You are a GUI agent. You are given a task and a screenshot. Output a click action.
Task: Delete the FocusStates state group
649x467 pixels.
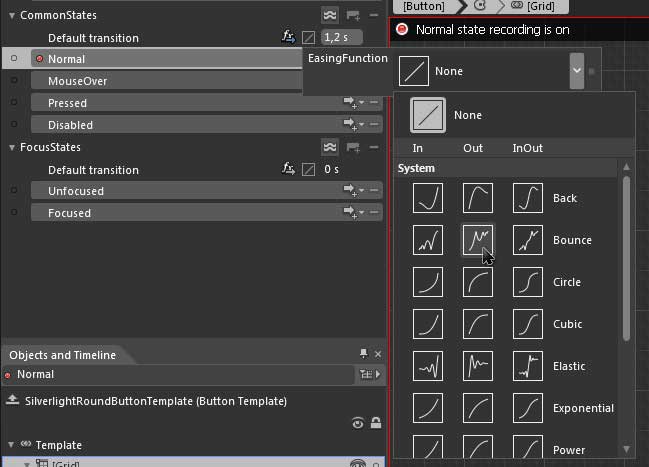click(374, 147)
